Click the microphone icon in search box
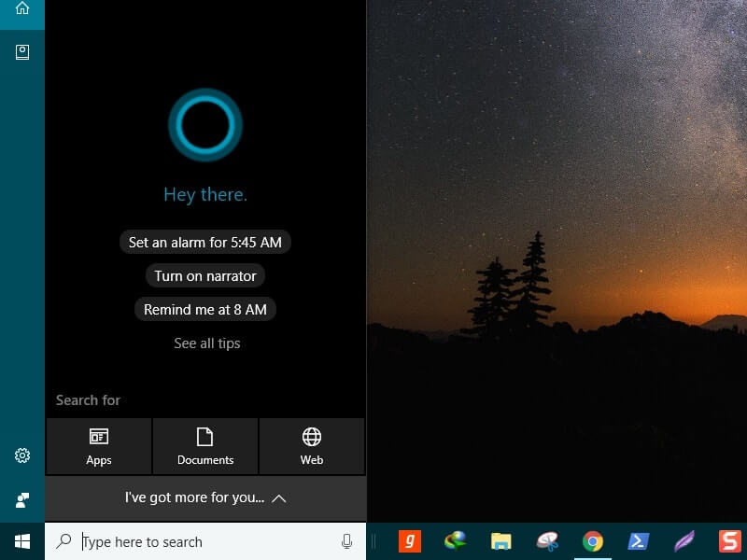This screenshot has width=747, height=560. 346,541
